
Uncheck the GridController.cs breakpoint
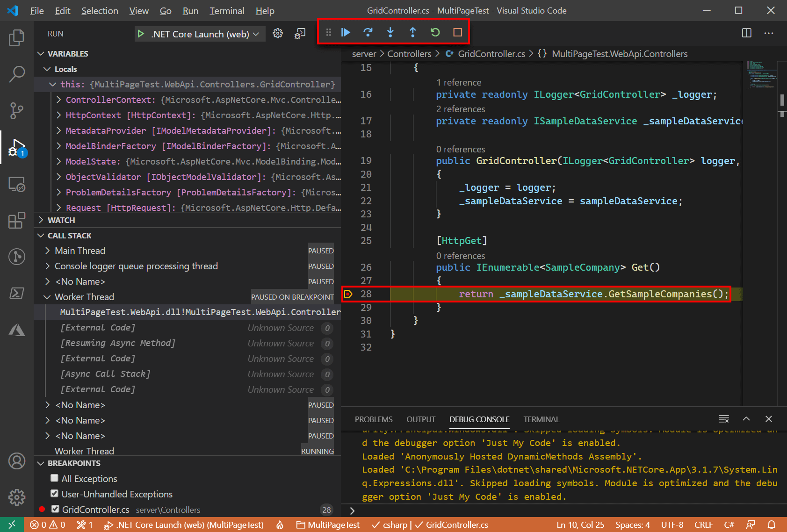(55, 509)
